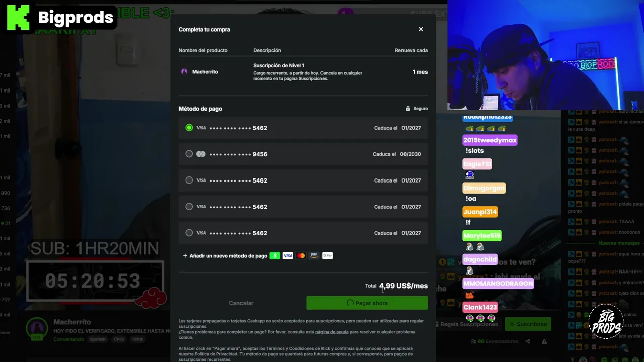Click the total 4,99 US$/mes amount
Screen dimensions: 644x362
coord(404,286)
